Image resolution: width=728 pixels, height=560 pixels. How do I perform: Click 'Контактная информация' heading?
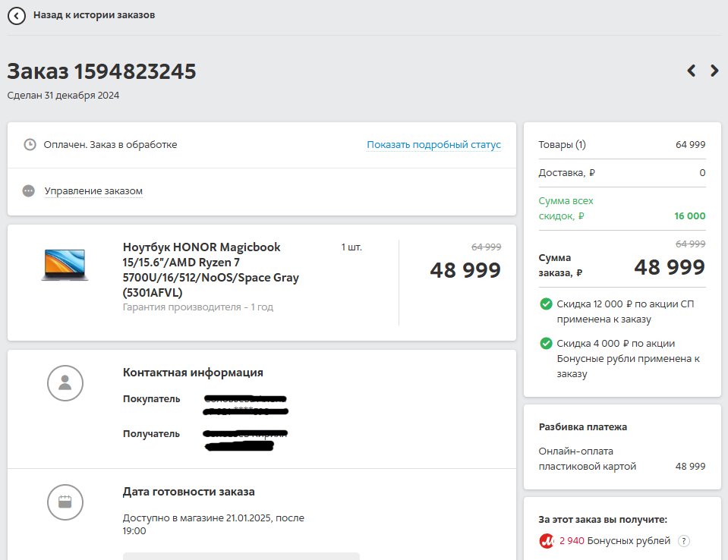pos(193,373)
